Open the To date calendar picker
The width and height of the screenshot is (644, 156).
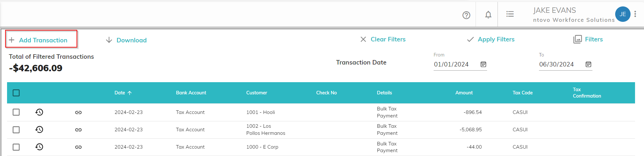tap(588, 65)
